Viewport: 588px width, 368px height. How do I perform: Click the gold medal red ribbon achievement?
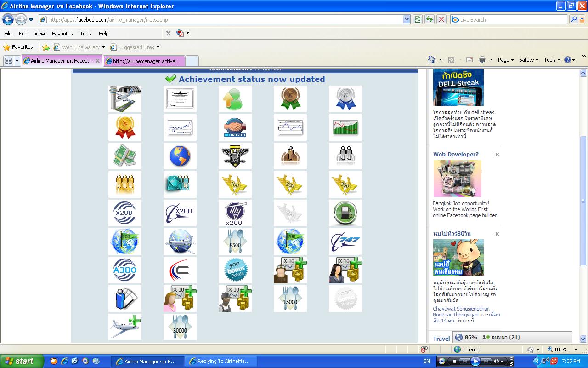coord(125,127)
